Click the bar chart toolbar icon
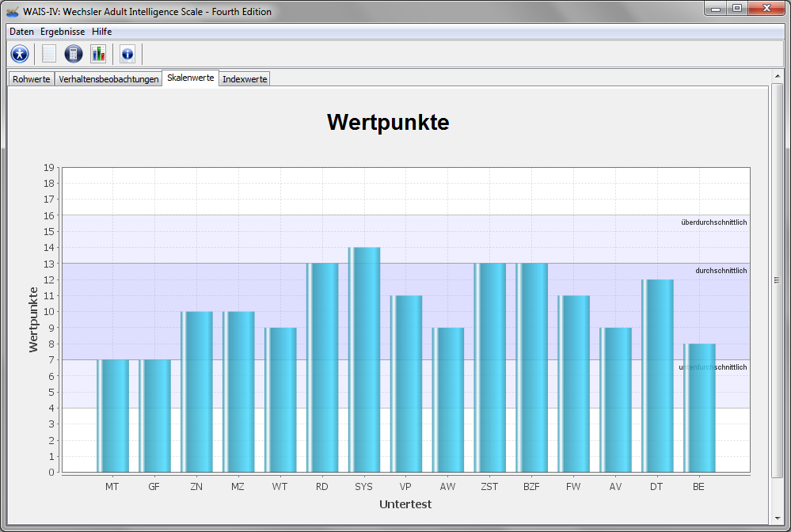Viewport: 791px width, 532px height. [x=98, y=54]
